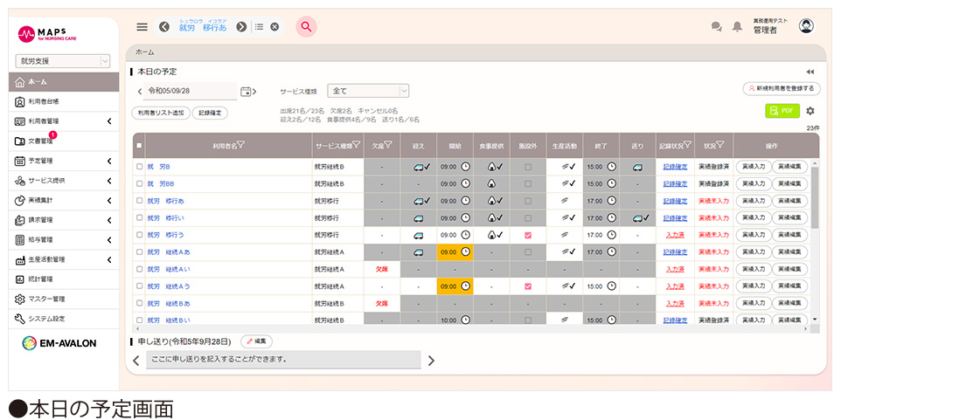Click 新規利用者を登録する button
Viewport: 980px width, 420px height.
point(782,89)
